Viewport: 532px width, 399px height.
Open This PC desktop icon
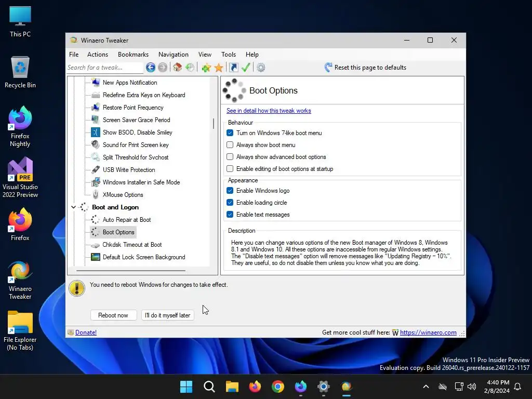tap(20, 21)
